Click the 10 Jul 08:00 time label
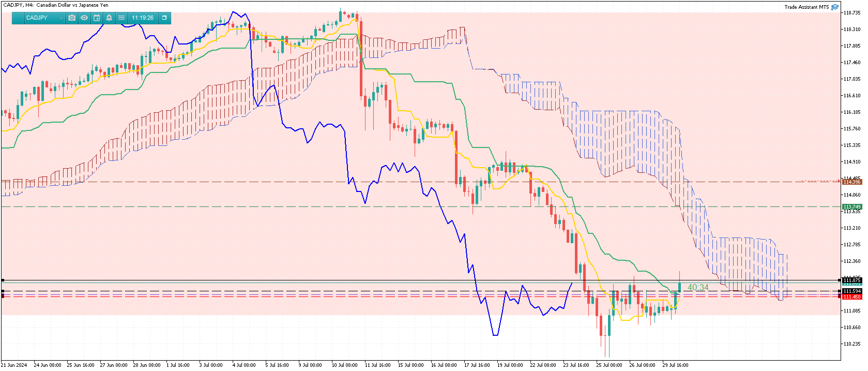Screen dimensions: 868x371 [344, 365]
